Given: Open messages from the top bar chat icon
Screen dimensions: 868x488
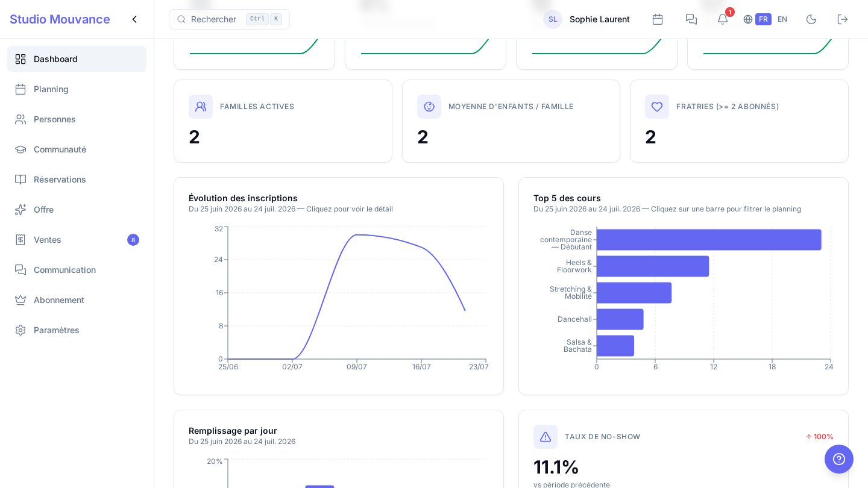Looking at the screenshot, I should pyautogui.click(x=691, y=19).
